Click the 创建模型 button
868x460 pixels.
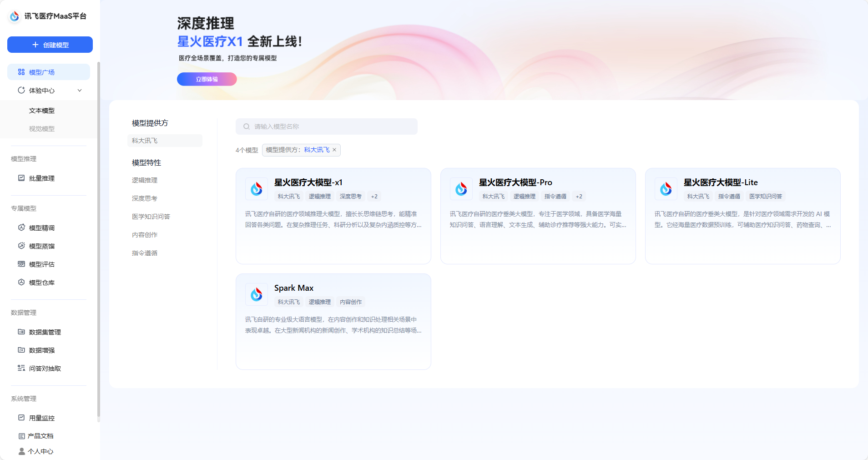50,45
